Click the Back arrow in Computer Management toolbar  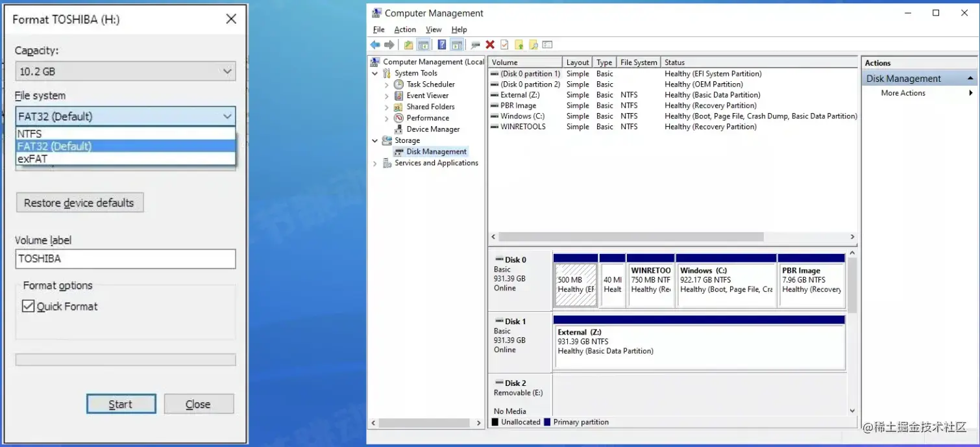click(x=375, y=45)
